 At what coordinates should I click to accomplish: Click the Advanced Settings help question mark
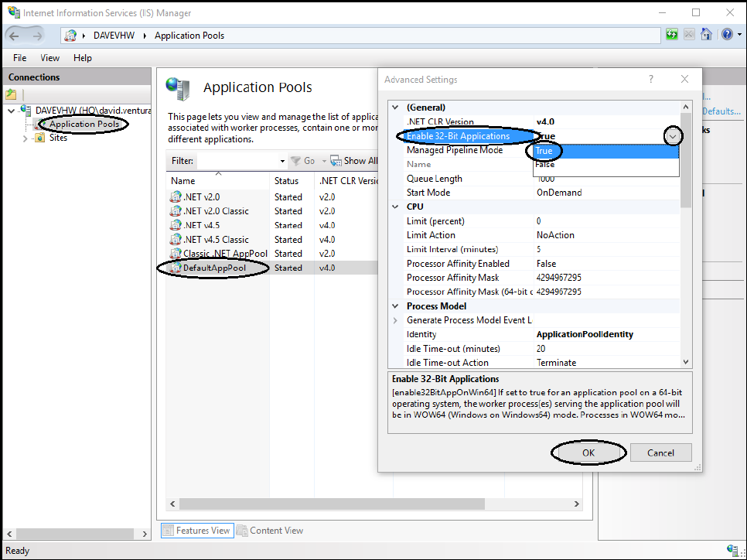pyautogui.click(x=651, y=79)
